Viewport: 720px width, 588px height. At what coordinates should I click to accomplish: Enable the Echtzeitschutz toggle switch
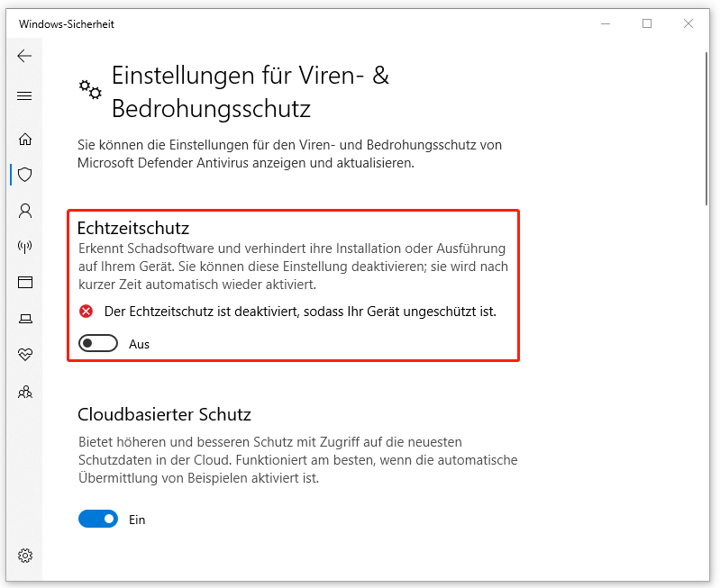point(98,343)
